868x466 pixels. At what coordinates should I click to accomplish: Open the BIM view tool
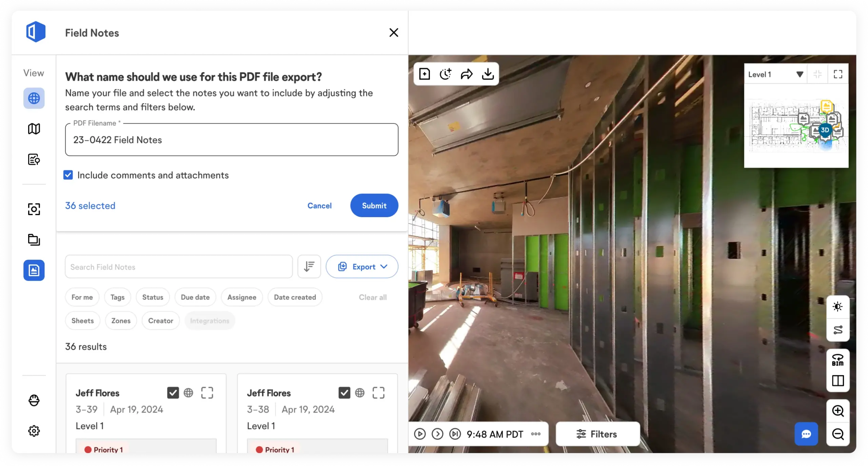point(837,360)
